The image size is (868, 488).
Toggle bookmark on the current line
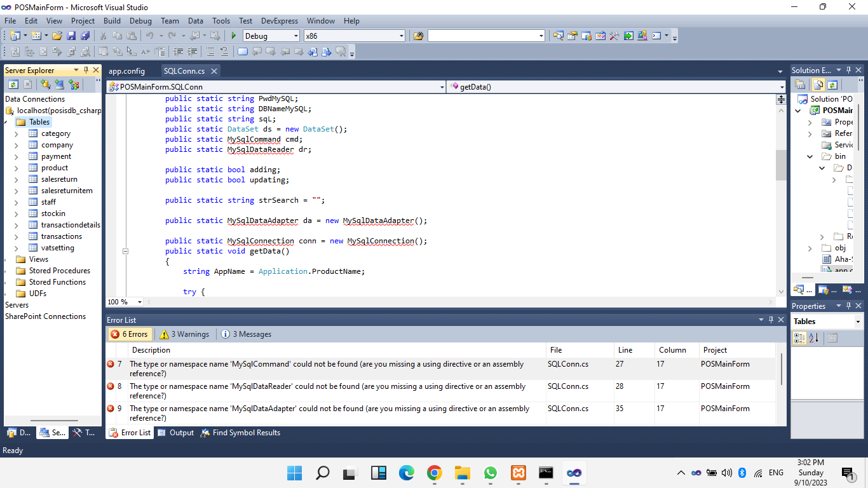pyautogui.click(x=242, y=51)
